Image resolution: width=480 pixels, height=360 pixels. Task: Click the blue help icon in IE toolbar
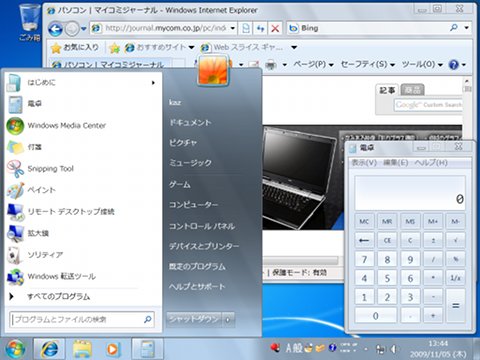[x=453, y=64]
